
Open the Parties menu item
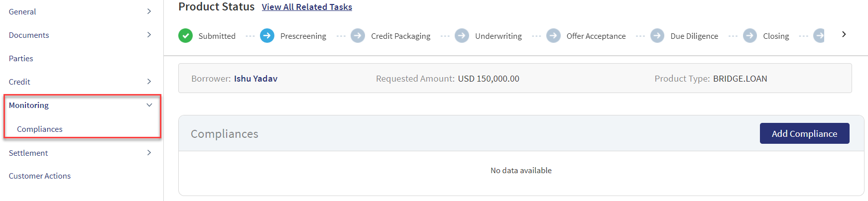pyautogui.click(x=21, y=58)
